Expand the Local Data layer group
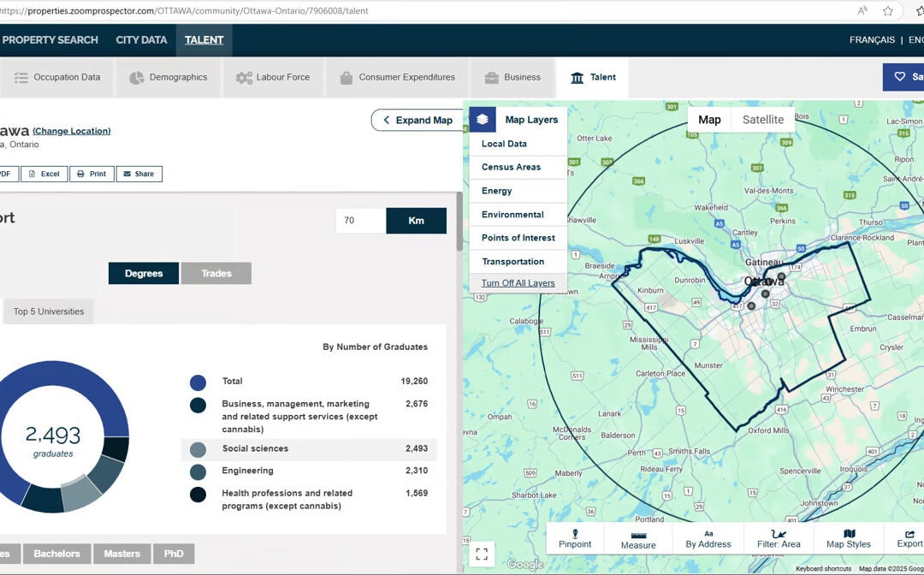924x575 pixels. click(504, 144)
